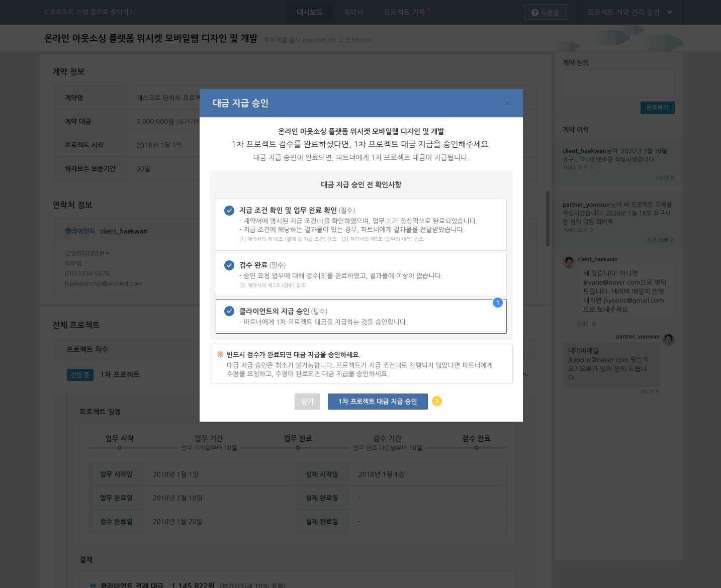Image resolution: width=721 pixels, height=588 pixels.
Task: Click the blue number 1 annotation badge
Action: (x=497, y=303)
